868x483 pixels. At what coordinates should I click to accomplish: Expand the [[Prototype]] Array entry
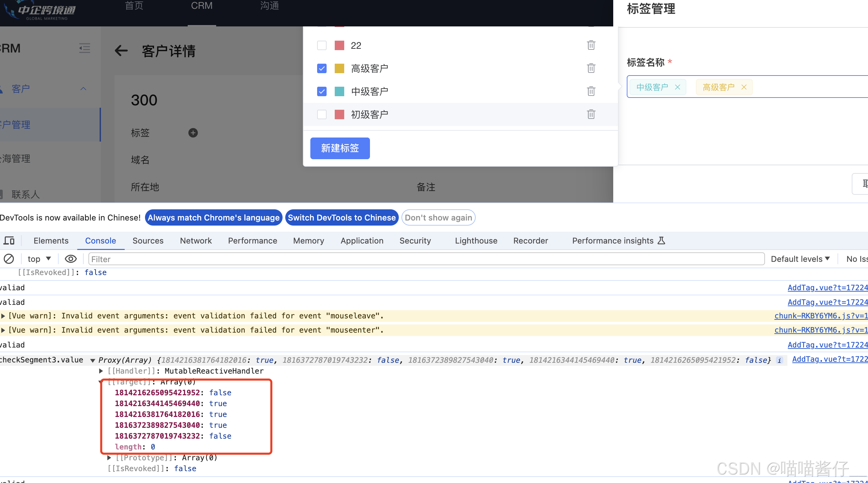coord(109,458)
